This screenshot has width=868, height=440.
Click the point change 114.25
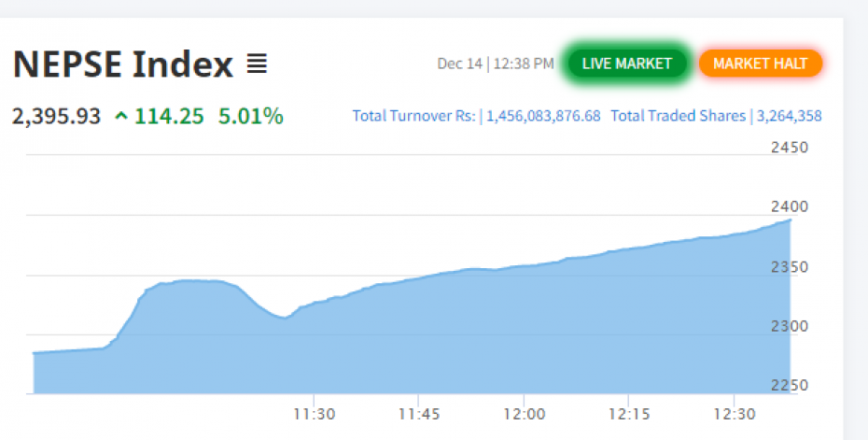tap(169, 117)
